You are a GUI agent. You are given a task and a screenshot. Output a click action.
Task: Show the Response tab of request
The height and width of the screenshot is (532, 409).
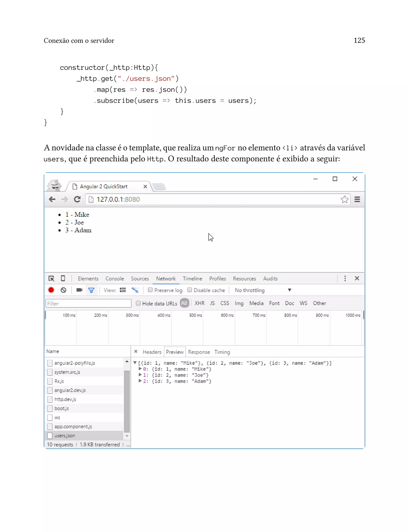[x=199, y=352]
